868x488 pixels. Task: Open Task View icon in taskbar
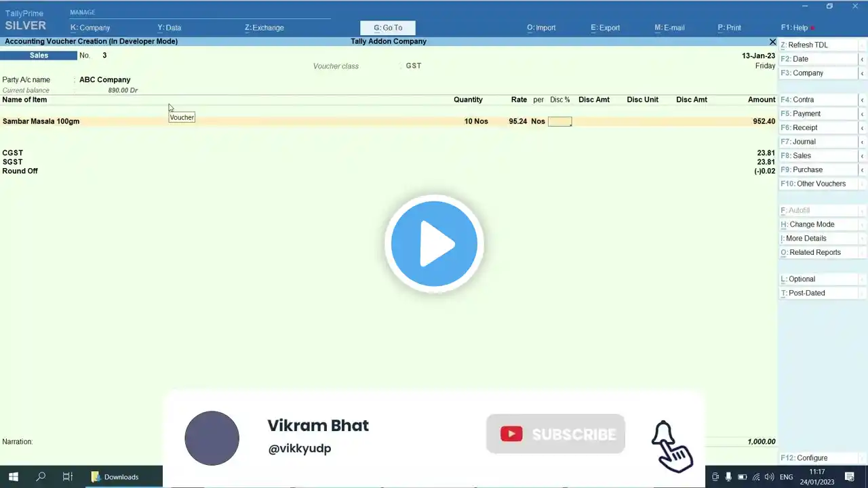click(x=67, y=476)
